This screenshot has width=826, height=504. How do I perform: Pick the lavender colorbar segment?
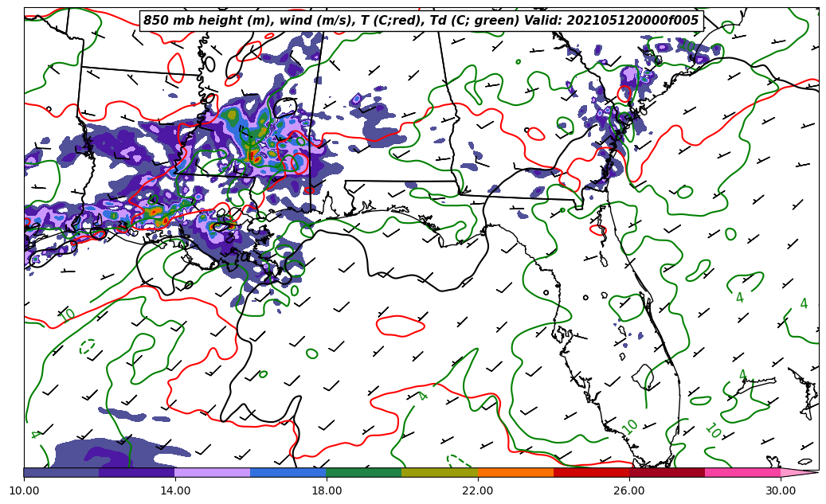[x=213, y=472]
